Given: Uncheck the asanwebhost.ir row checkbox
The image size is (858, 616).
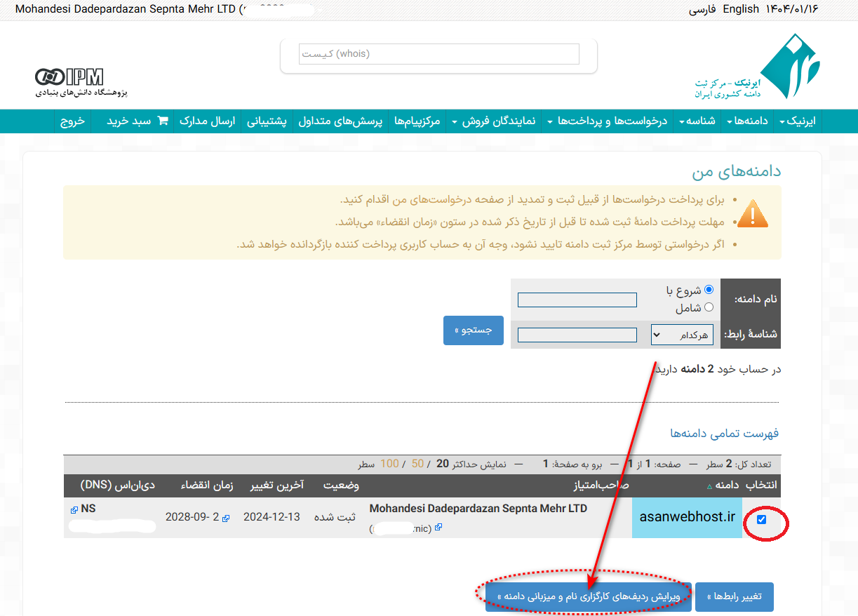Looking at the screenshot, I should (x=762, y=520).
